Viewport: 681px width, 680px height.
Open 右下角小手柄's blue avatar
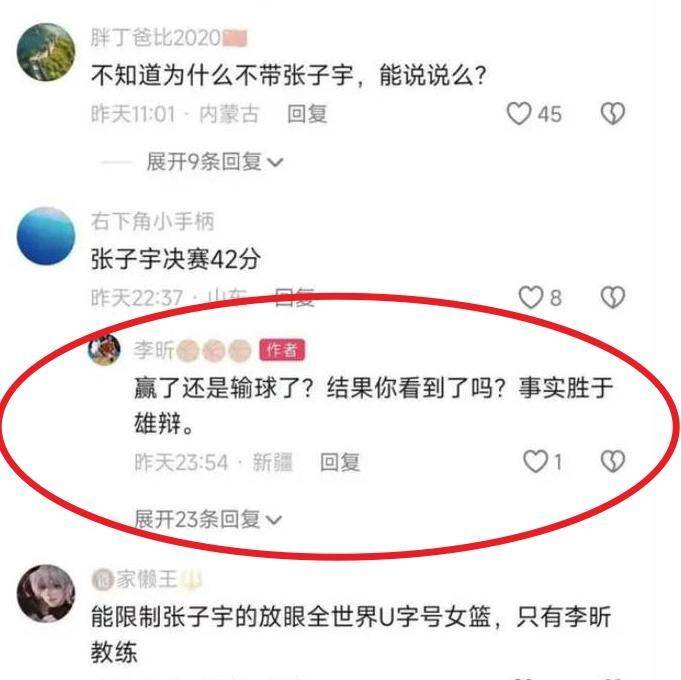[46, 236]
